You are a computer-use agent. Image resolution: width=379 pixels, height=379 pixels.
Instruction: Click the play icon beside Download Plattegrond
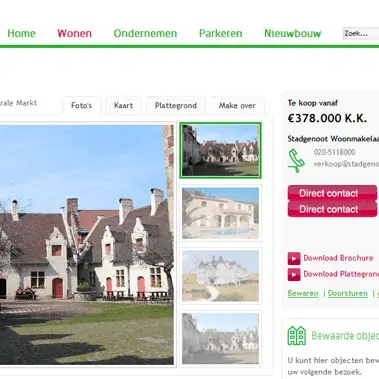pos(294,274)
